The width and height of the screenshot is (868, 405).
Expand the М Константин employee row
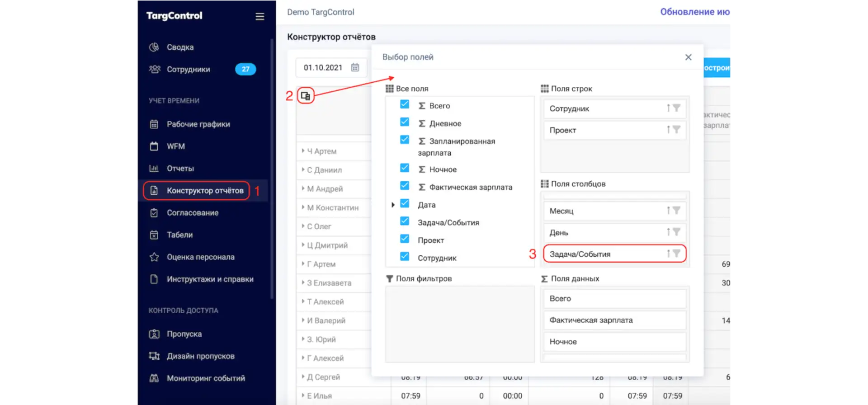[303, 207]
